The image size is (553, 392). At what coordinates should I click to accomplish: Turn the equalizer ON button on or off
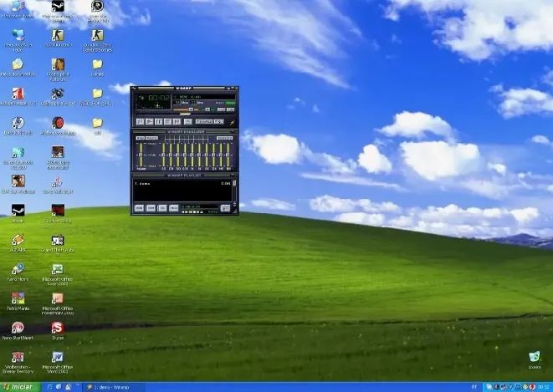(x=141, y=138)
